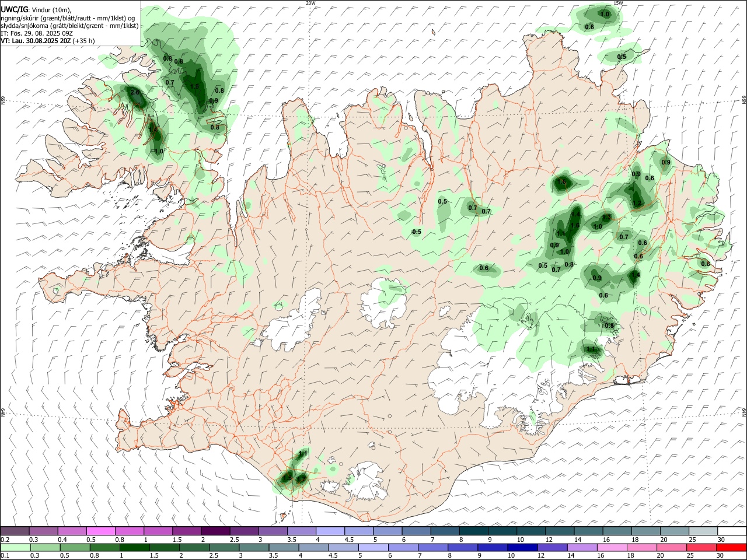The image size is (747, 560).
Task: Click the top-row light grey swatch between 25 and 30
Action: [703, 531]
